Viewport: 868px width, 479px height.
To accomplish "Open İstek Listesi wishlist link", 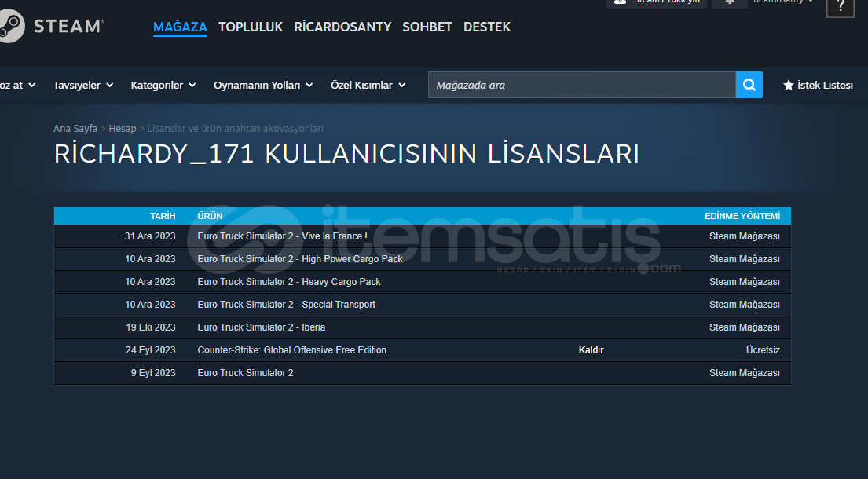I will tap(819, 85).
